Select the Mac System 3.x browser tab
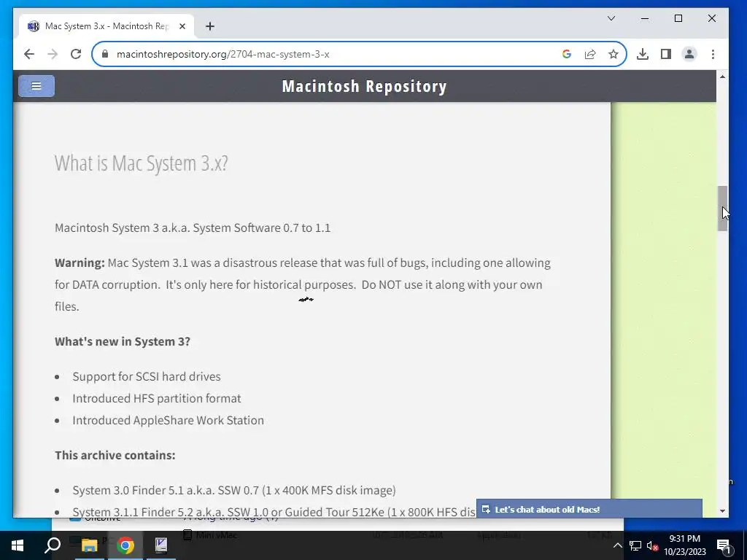The width and height of the screenshot is (747, 560). [x=107, y=26]
